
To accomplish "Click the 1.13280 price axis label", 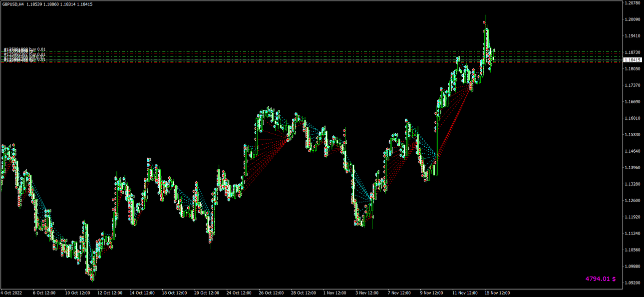I will tap(632, 184).
